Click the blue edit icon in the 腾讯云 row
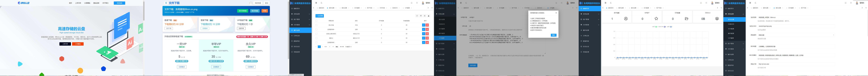Viewport: 868px width, 76px height. coord(423,38)
